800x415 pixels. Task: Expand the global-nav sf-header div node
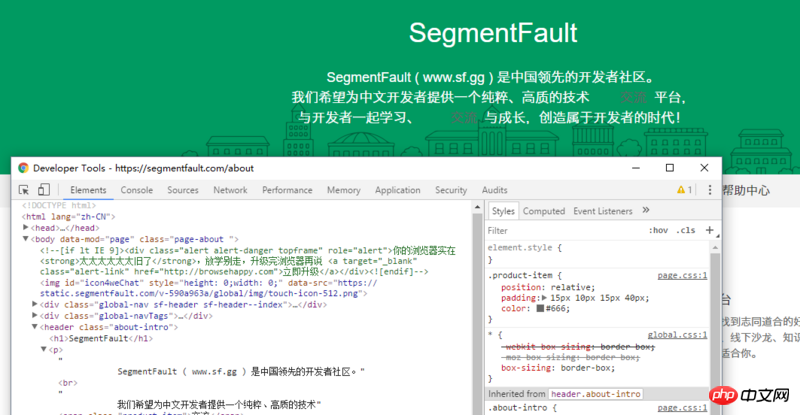(x=35, y=304)
